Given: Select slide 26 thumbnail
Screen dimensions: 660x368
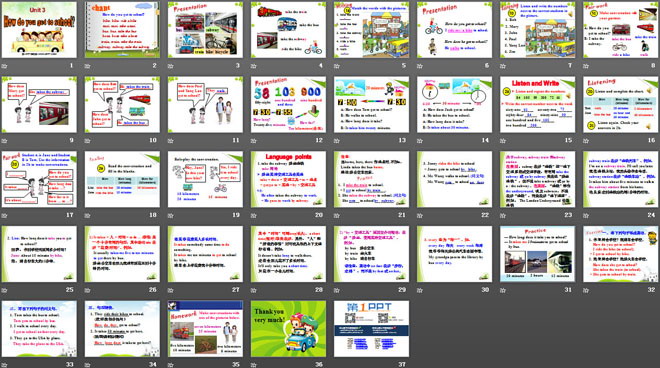Looking at the screenshot, I should pyautogui.click(x=122, y=254).
